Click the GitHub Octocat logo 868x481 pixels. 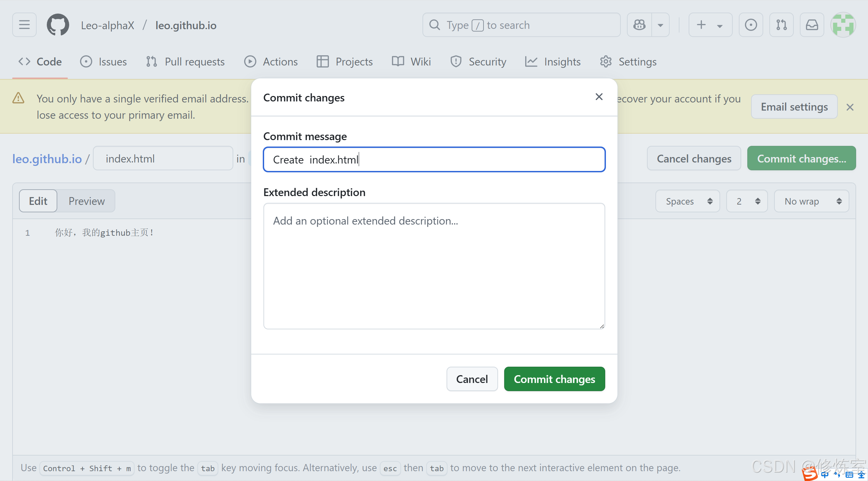tap(58, 25)
